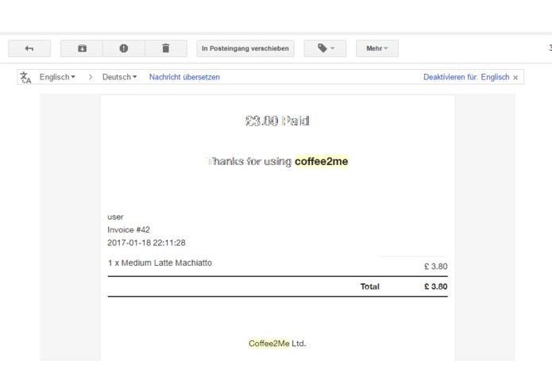Click 'Nachricht übersetzen' link
The height and width of the screenshot is (392, 552).
(x=184, y=77)
